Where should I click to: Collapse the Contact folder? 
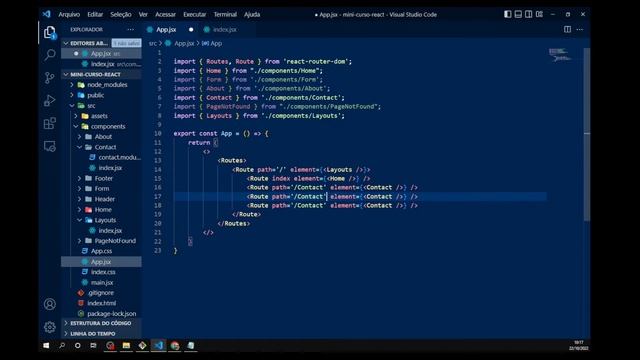point(80,147)
